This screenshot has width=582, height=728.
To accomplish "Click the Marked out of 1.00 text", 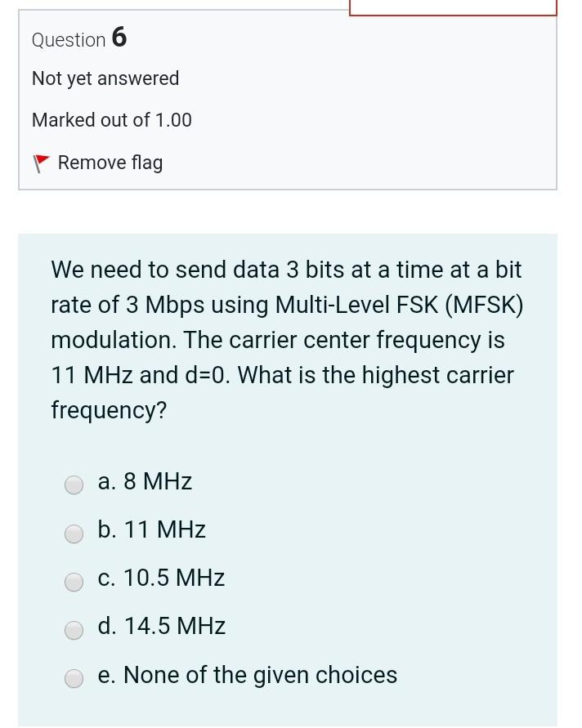I will [x=111, y=120].
